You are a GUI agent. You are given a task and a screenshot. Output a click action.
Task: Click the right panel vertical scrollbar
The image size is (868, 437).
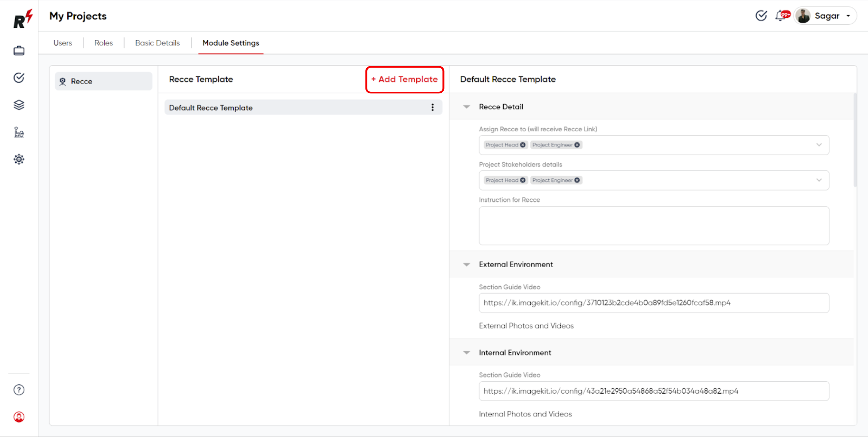tap(855, 140)
